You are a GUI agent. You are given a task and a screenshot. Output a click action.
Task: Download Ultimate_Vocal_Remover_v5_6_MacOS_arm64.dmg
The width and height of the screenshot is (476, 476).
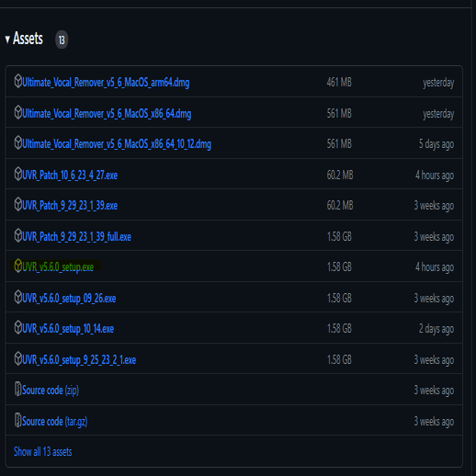(x=106, y=83)
